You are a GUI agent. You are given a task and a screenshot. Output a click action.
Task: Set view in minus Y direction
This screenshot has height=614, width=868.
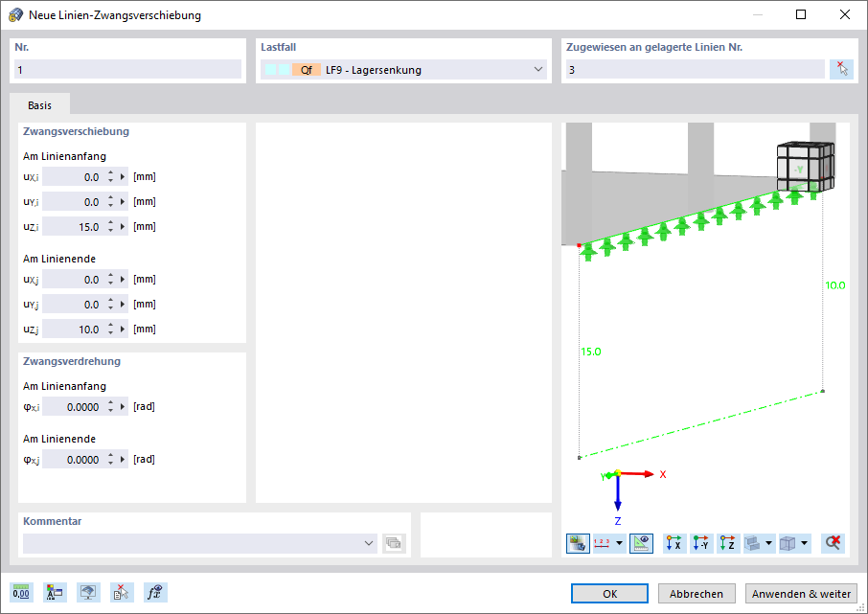tap(701, 543)
